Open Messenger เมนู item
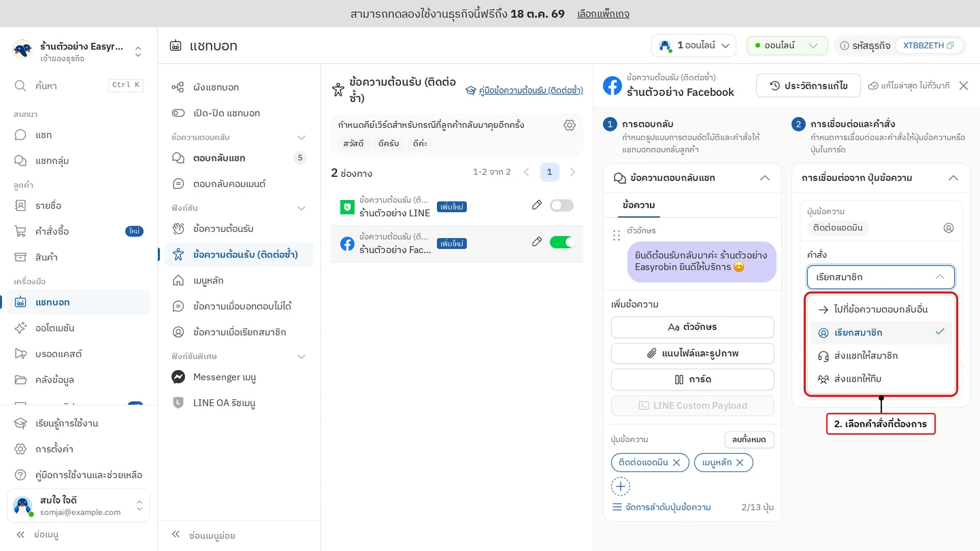 pyautogui.click(x=239, y=377)
